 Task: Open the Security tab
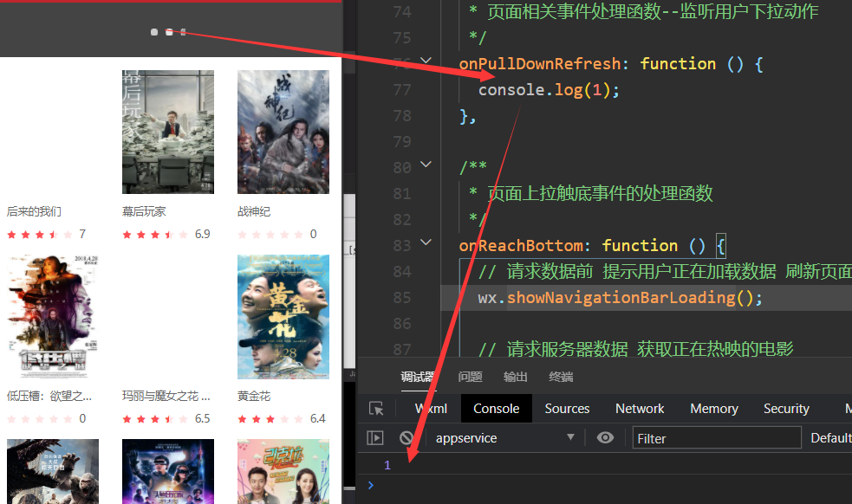786,409
